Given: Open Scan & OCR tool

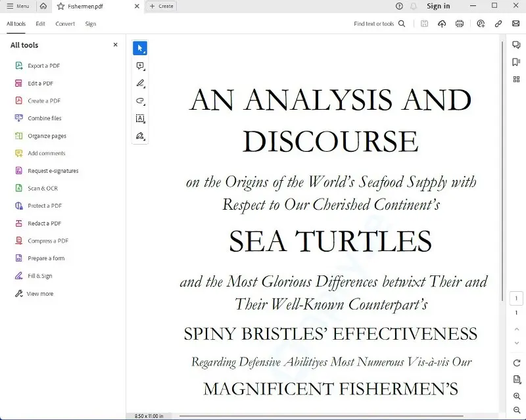Looking at the screenshot, I should [36, 188].
